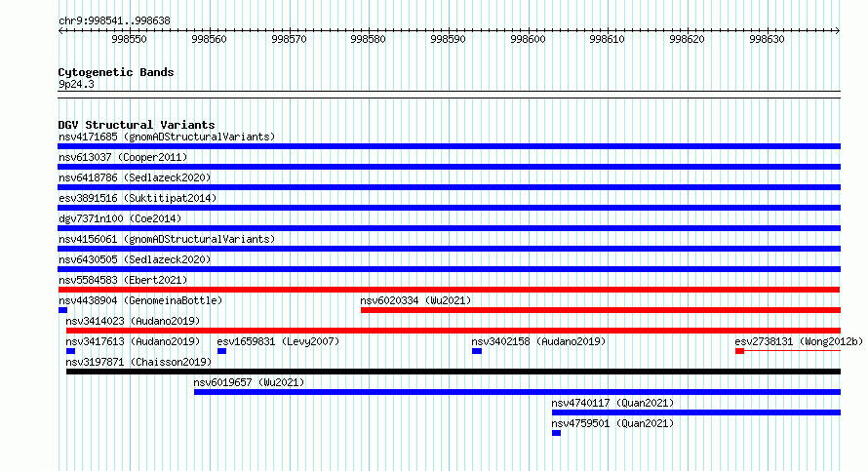
Task: Click the nsv4438904 (GenomeinaBottle) label
Action: coord(140,300)
